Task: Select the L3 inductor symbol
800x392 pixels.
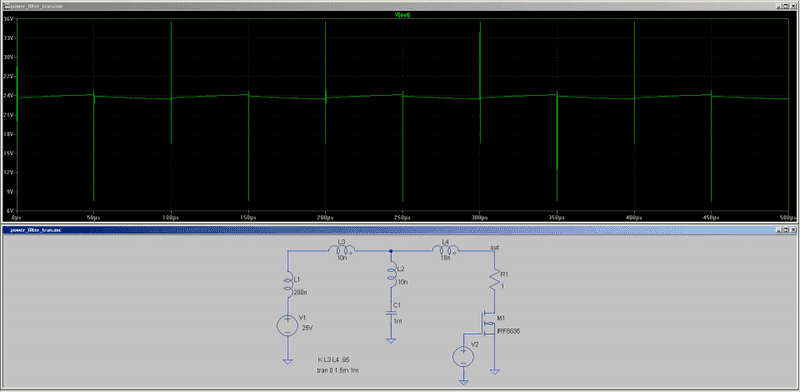Action: (x=341, y=250)
